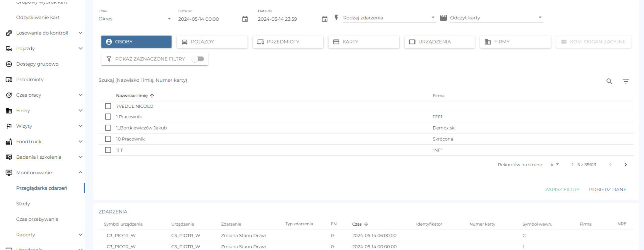
Task: Click the 2024-05-14 06:00:00 event time cell
Action: tap(374, 236)
